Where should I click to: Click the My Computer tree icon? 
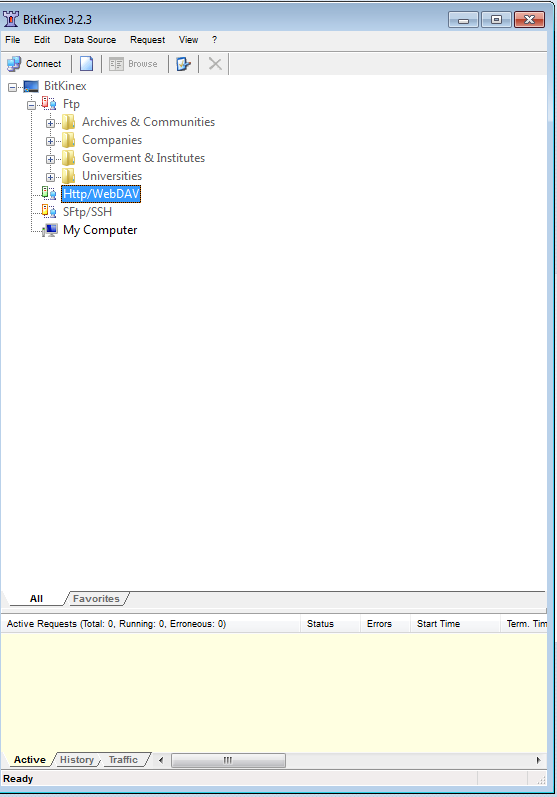click(50, 230)
